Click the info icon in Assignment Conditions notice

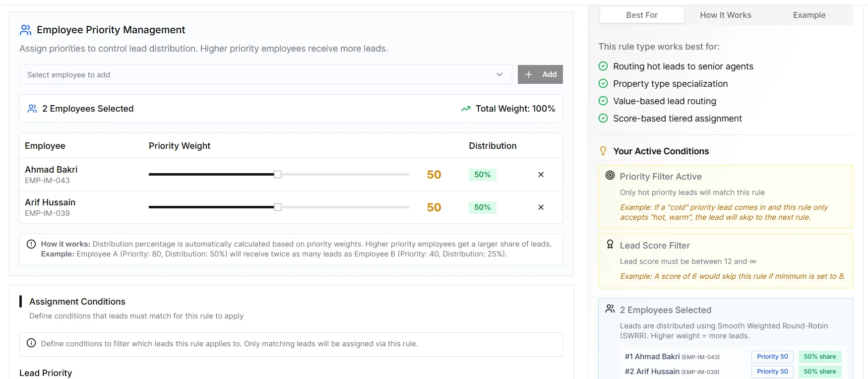point(31,343)
